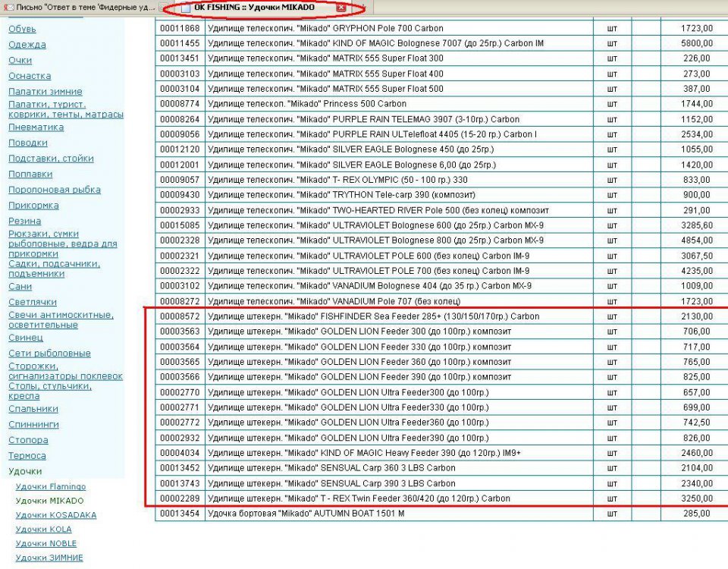Click GOLDEN LION Feeder 300 row
The image size is (728, 569).
(441, 332)
